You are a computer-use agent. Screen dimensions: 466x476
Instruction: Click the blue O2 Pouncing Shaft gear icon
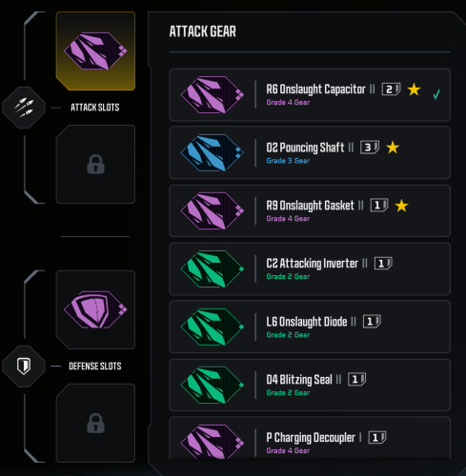coord(213,152)
